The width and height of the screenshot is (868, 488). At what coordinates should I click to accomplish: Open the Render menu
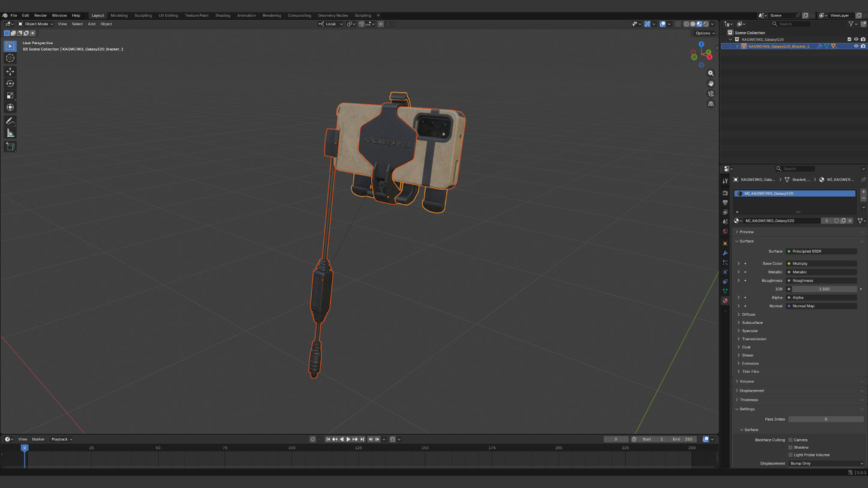(x=40, y=16)
